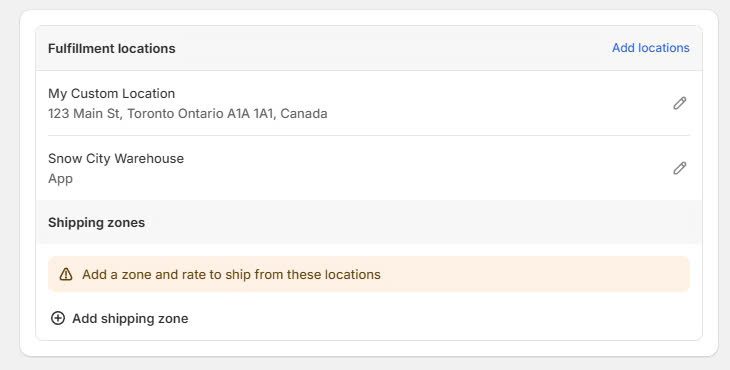Screen dimensions: 730x370
Task: Click the App label under Snow City Warehouse
Action: pos(61,179)
